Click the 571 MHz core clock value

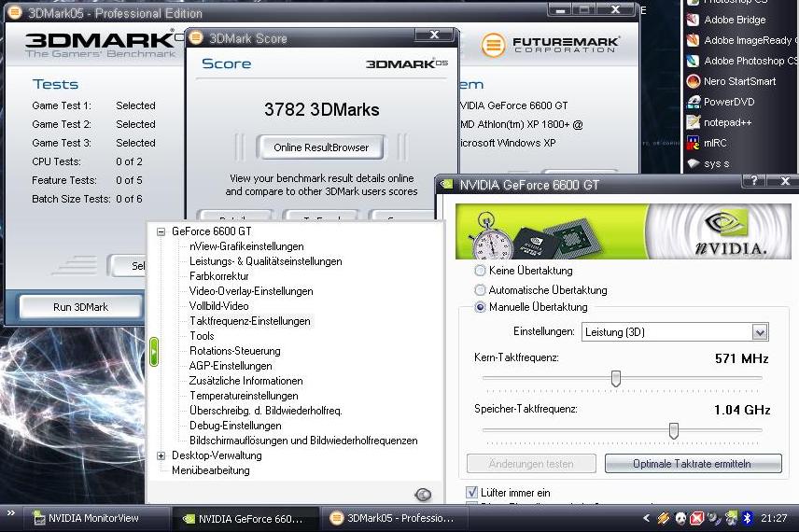tap(741, 358)
